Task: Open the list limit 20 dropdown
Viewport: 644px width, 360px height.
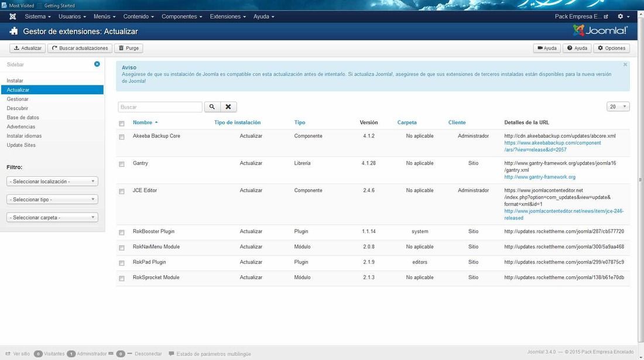Action: click(x=618, y=107)
